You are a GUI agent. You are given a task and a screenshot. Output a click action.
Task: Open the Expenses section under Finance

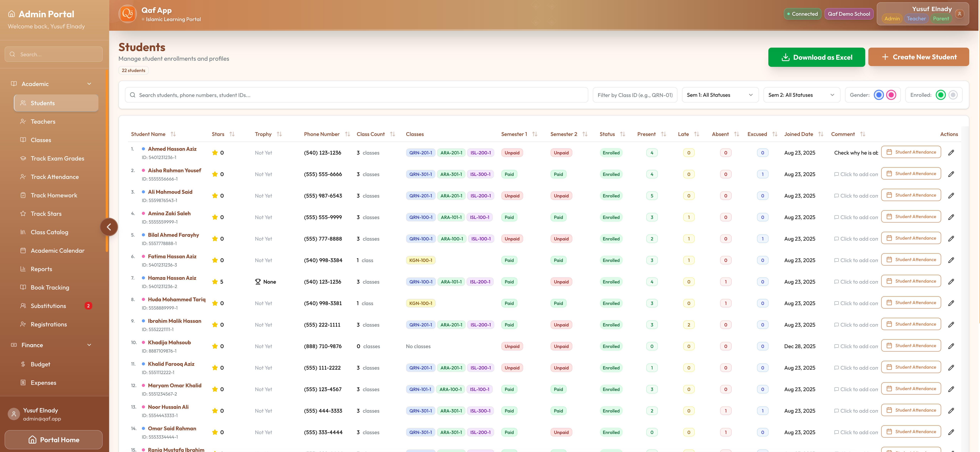43,382
